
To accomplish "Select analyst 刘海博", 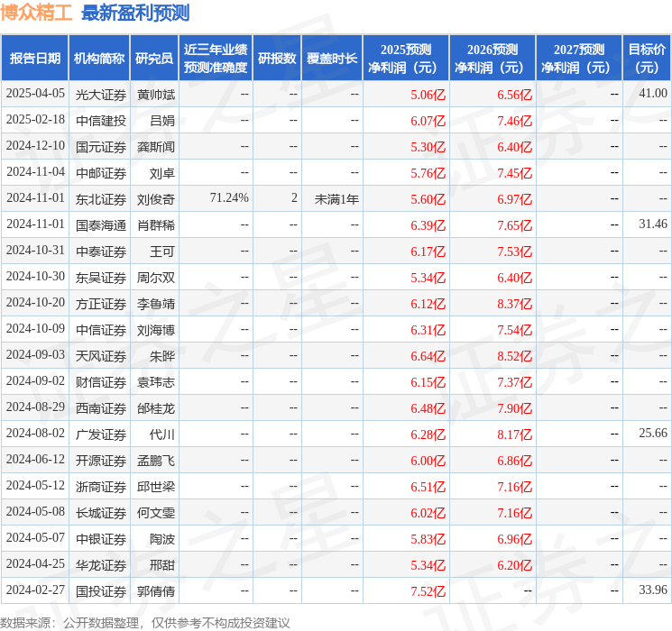I will pos(156,330).
